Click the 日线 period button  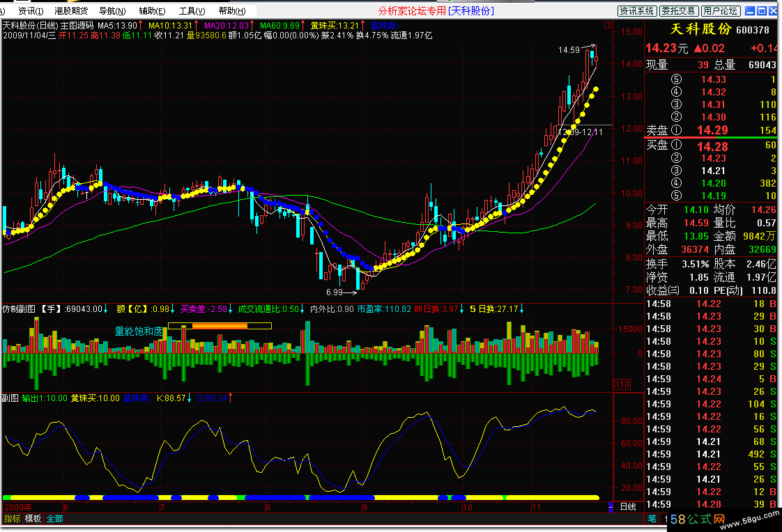click(x=628, y=507)
